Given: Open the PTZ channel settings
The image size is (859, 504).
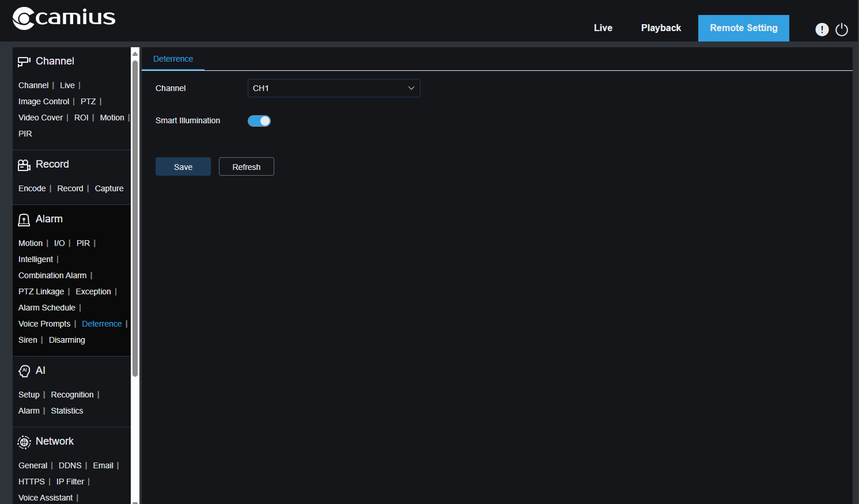Looking at the screenshot, I should (88, 101).
